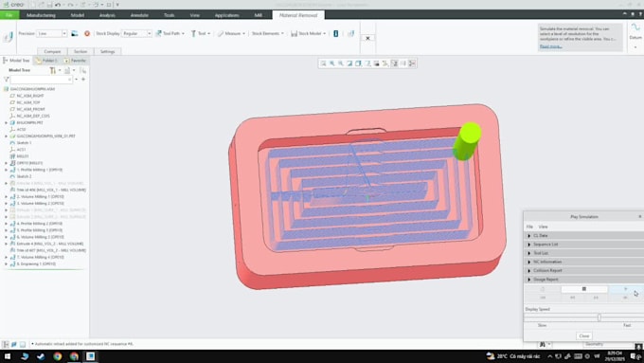Open the Measure dropdown

click(x=231, y=33)
